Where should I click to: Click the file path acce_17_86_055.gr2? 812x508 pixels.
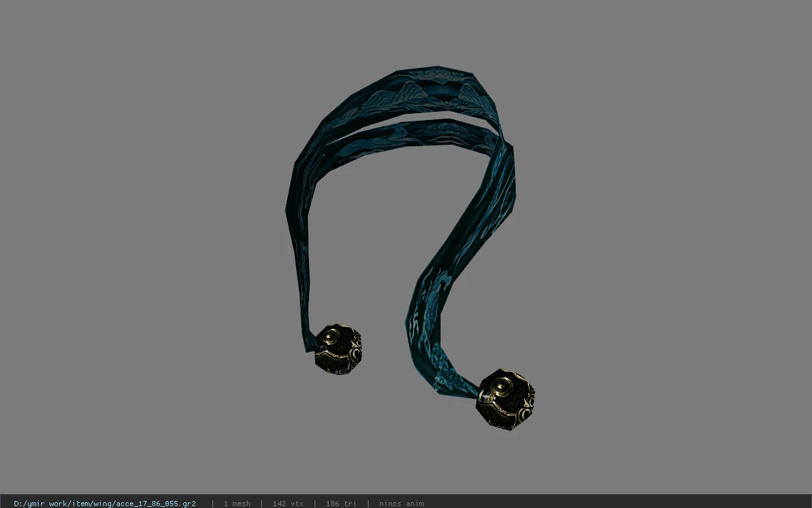(105, 504)
